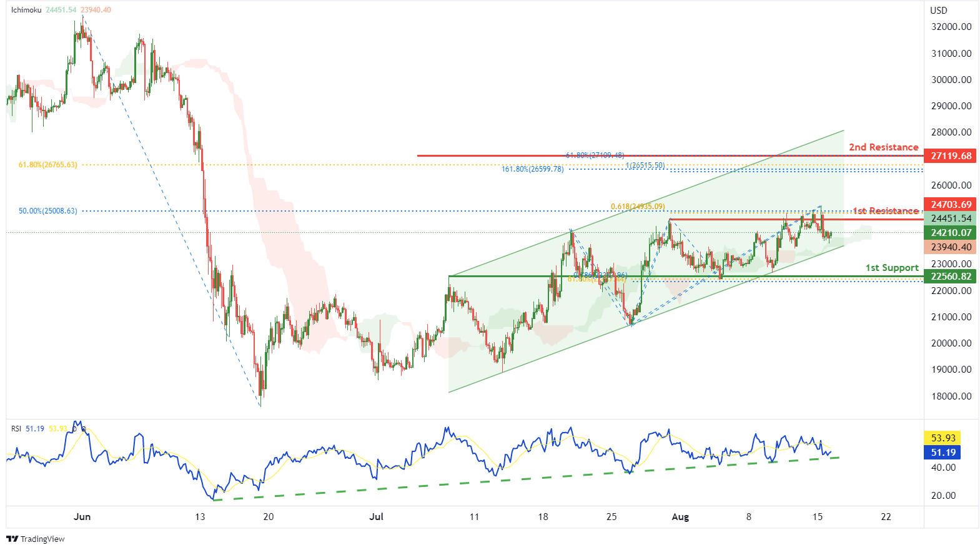
Task: Click the 2nd Resistance text label
Action: click(x=883, y=147)
